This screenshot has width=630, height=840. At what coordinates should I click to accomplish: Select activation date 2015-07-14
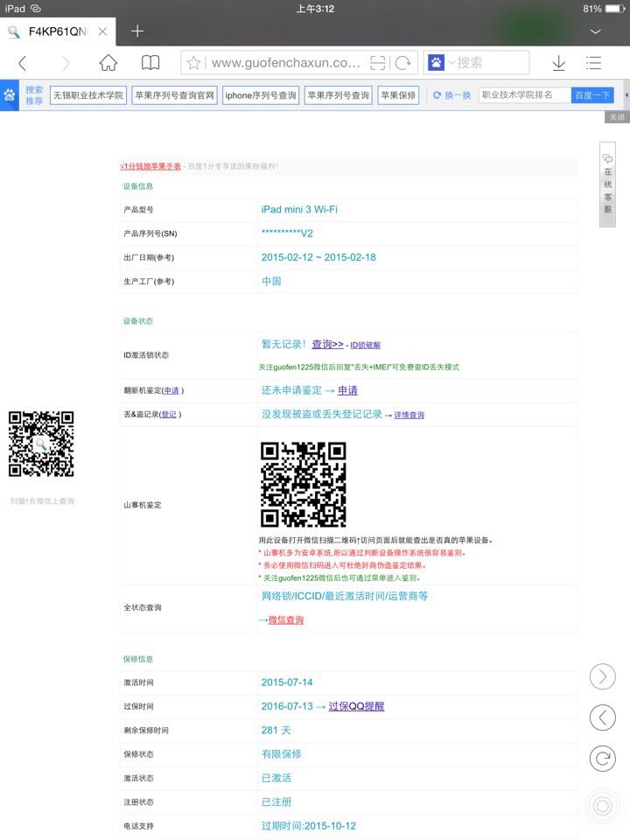click(x=287, y=682)
